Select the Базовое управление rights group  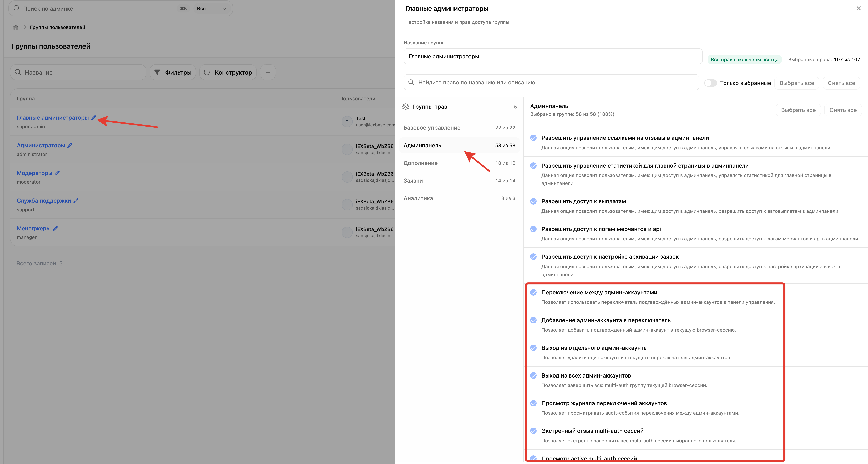459,128
